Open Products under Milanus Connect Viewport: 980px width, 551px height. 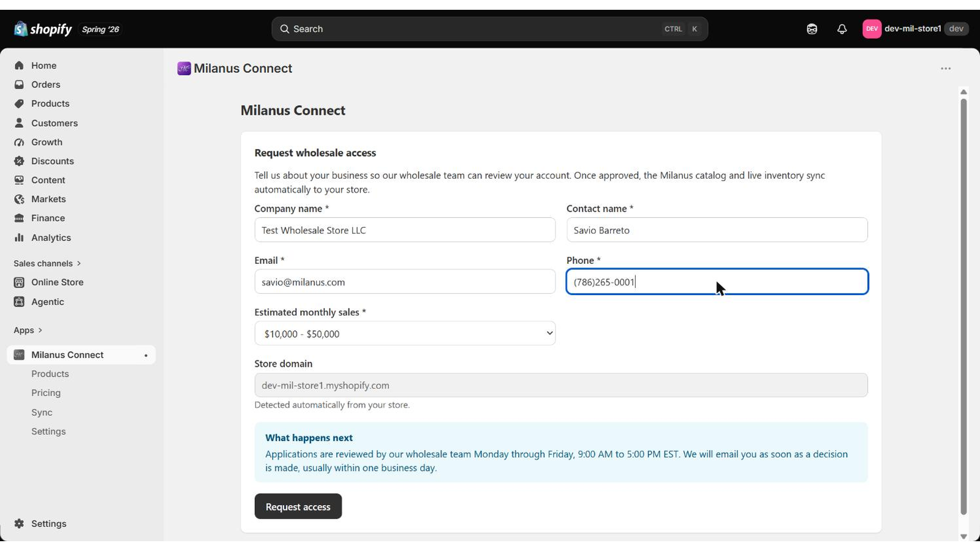(x=50, y=374)
